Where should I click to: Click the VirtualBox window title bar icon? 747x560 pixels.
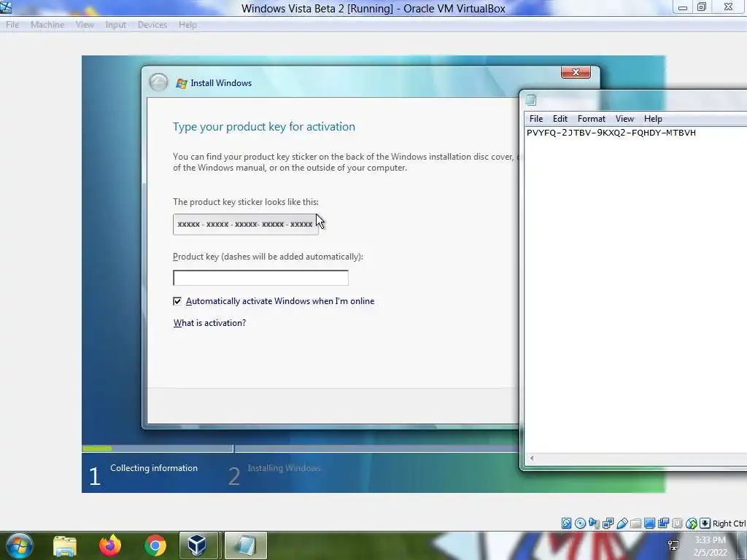click(6, 7)
